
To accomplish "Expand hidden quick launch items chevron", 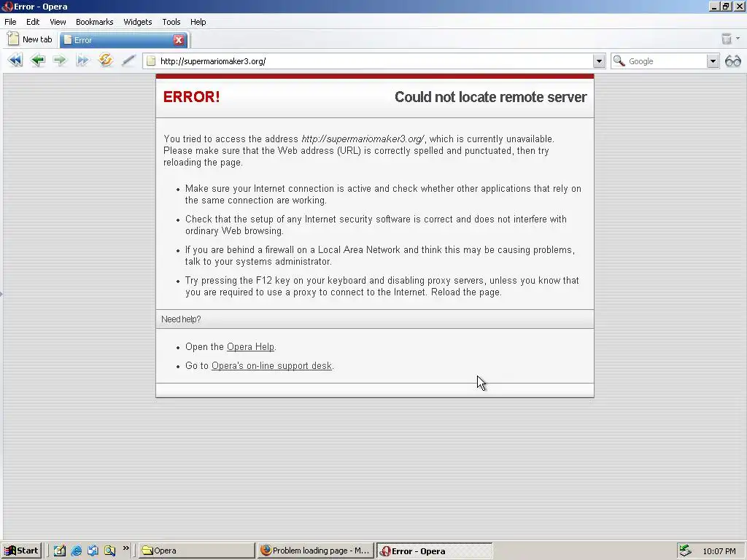I will point(125,548).
